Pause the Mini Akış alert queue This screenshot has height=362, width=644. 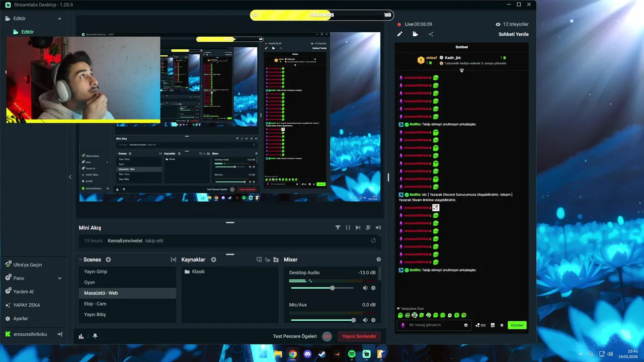(348, 228)
